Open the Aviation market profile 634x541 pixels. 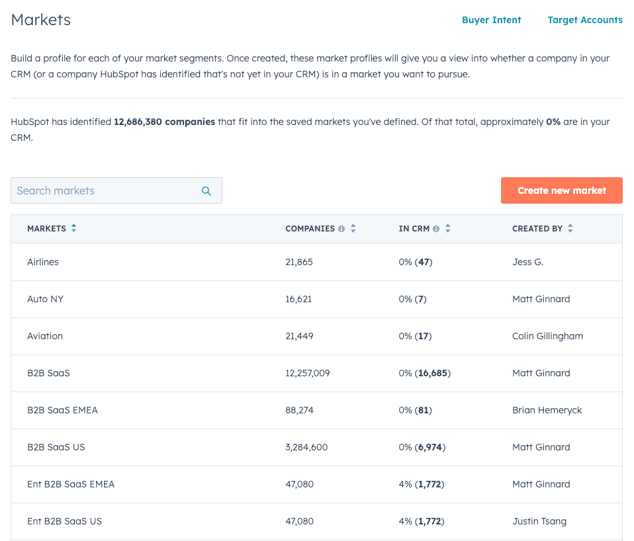coord(45,336)
